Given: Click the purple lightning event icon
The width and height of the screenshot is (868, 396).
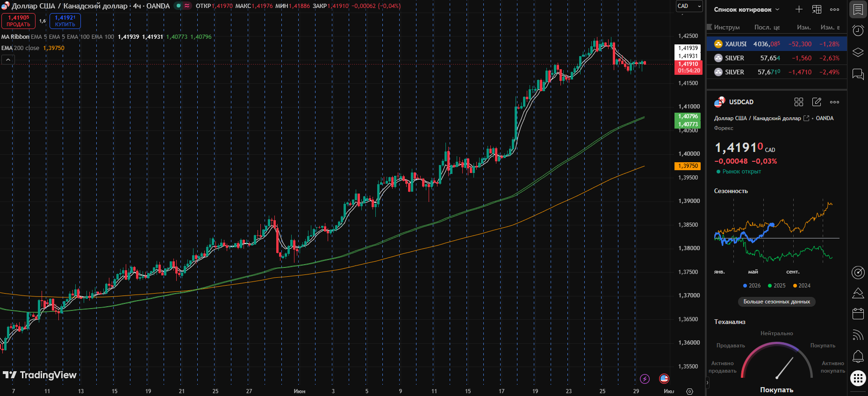Looking at the screenshot, I should tap(645, 379).
